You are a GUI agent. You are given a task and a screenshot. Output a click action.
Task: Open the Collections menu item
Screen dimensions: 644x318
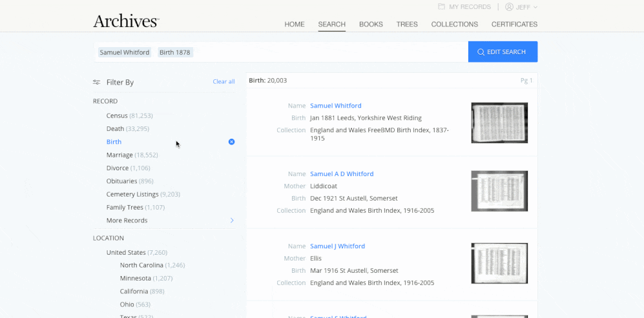[454, 25]
